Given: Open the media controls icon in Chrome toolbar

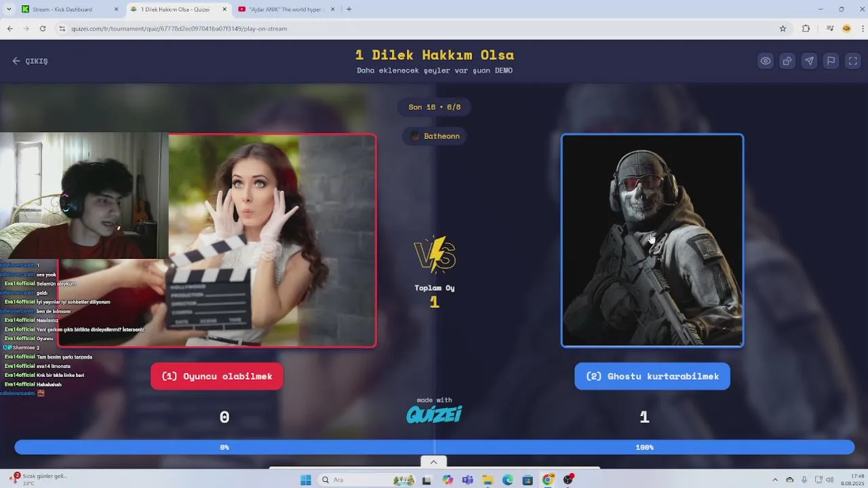Looking at the screenshot, I should coord(830,28).
